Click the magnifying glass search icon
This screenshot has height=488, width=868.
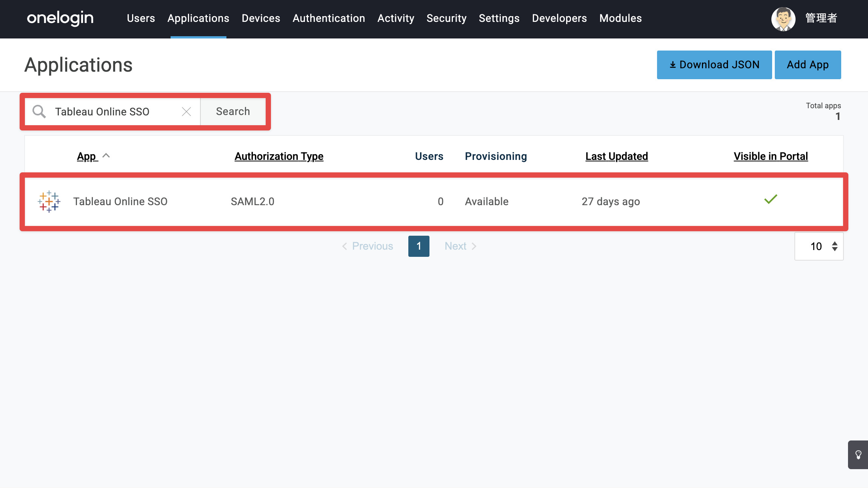click(39, 112)
